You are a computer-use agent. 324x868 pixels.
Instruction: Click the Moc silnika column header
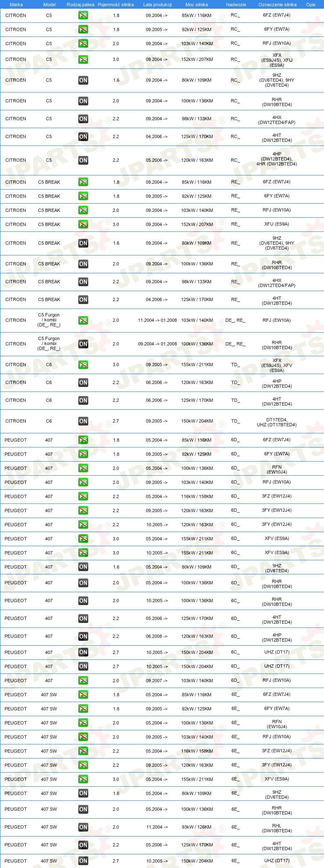[197, 5]
